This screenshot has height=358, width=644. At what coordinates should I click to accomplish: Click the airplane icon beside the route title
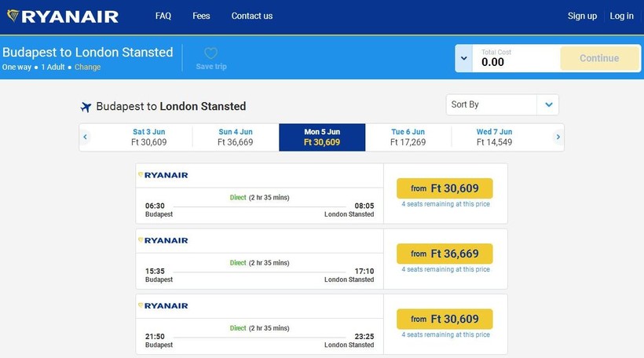86,107
